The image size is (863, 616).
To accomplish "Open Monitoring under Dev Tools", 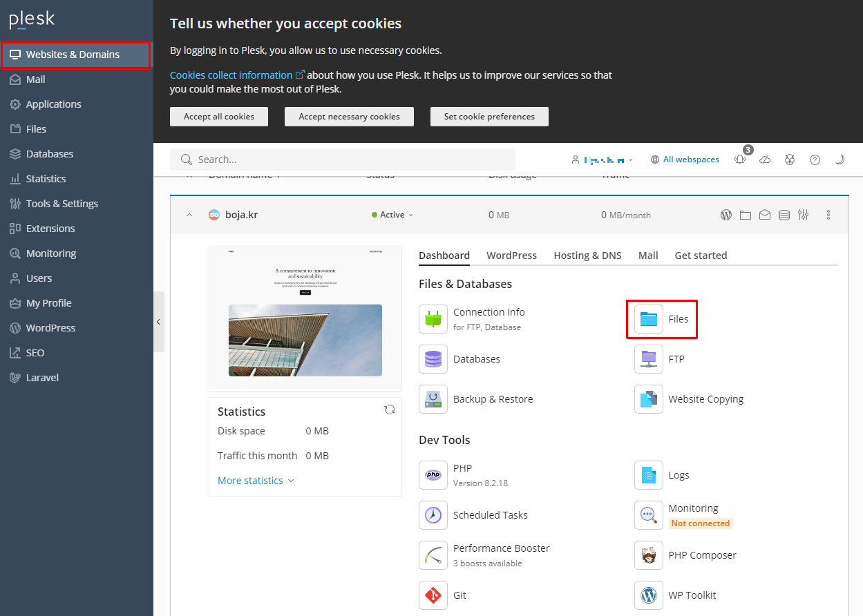I will [683, 515].
